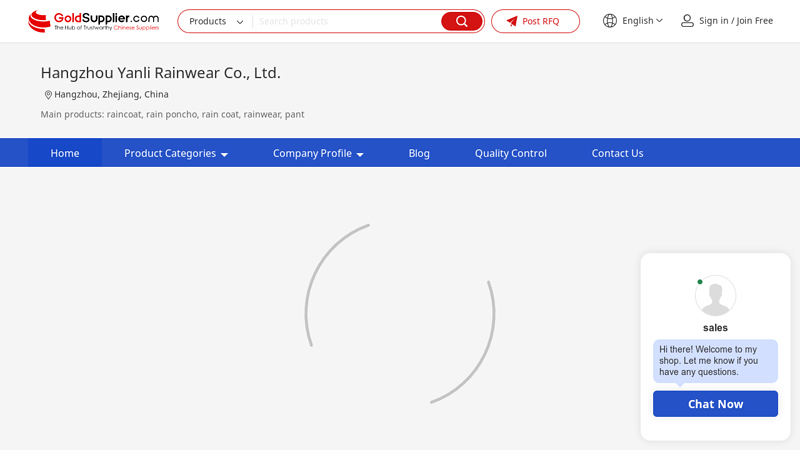Screen dimensions: 800x450
Task: Click the user profile icon
Action: [x=687, y=21]
